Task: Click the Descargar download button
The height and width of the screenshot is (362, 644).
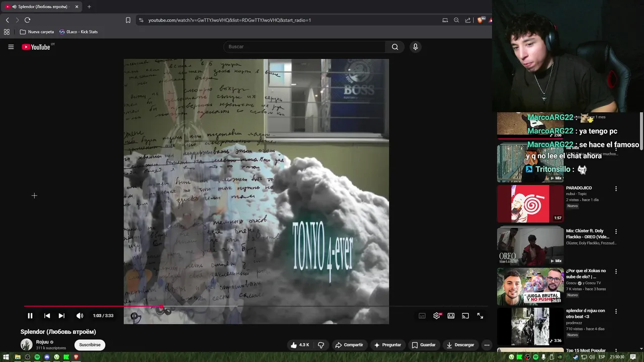Action: [x=460, y=345]
